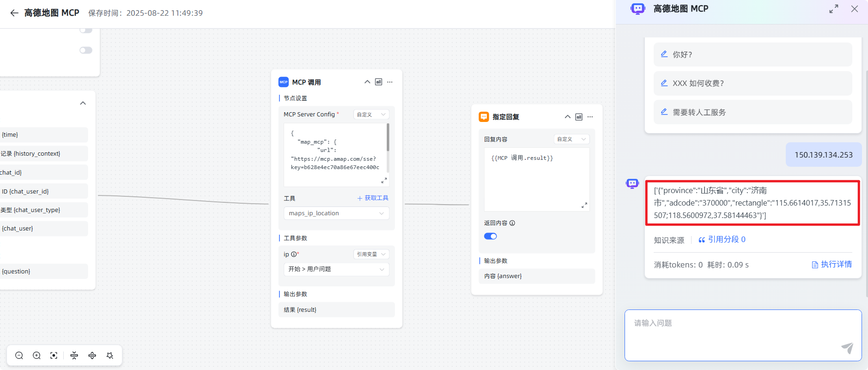This screenshot has height=370, width=868.
Task: Click the {time} variable row
Action: pyautogui.click(x=44, y=134)
